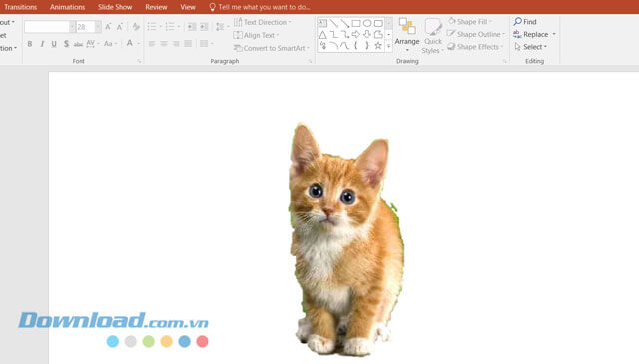
Task: Toggle text shadow
Action: pyautogui.click(x=66, y=44)
